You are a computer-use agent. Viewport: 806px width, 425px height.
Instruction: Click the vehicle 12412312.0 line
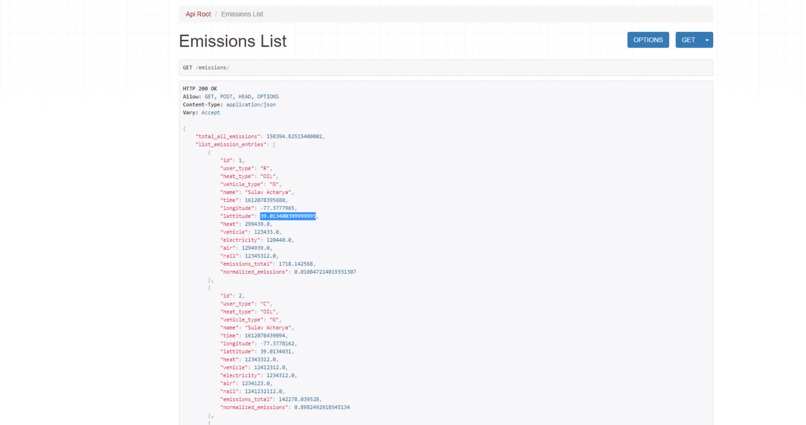[x=254, y=367]
